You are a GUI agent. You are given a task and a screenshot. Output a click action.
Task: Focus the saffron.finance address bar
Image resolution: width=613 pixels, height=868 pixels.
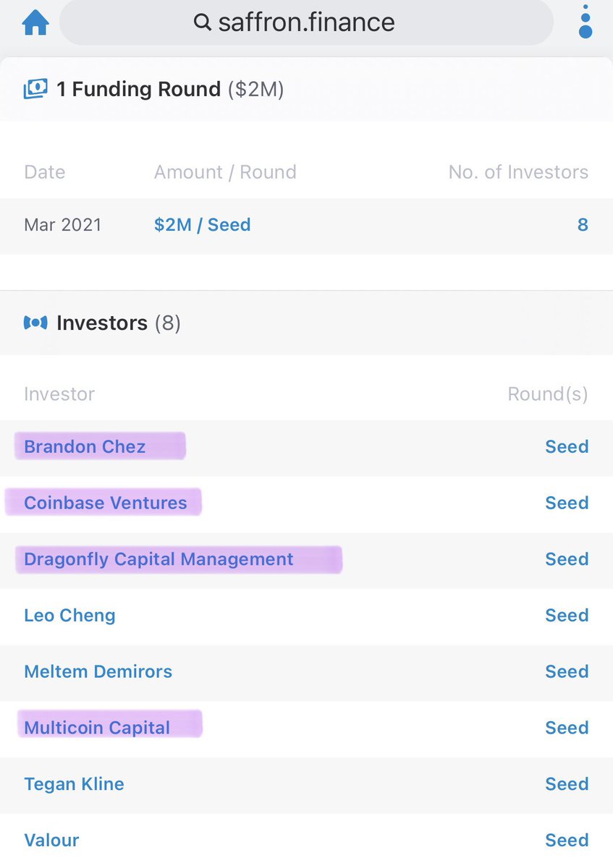pos(306,22)
